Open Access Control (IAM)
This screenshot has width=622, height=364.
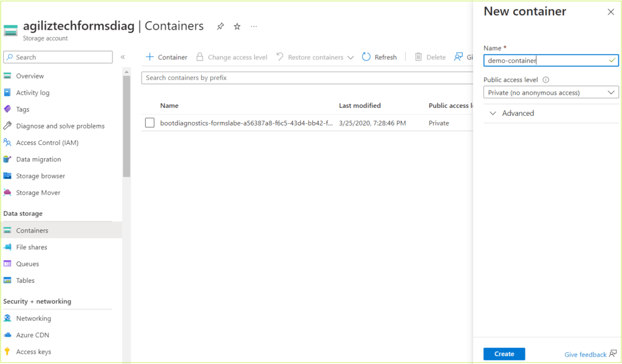point(47,142)
